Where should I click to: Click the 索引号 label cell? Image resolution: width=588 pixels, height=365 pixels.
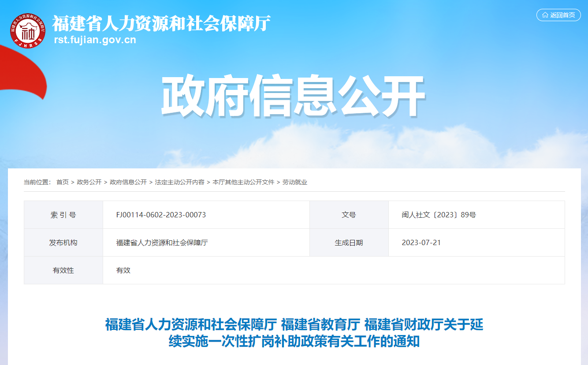click(x=63, y=215)
